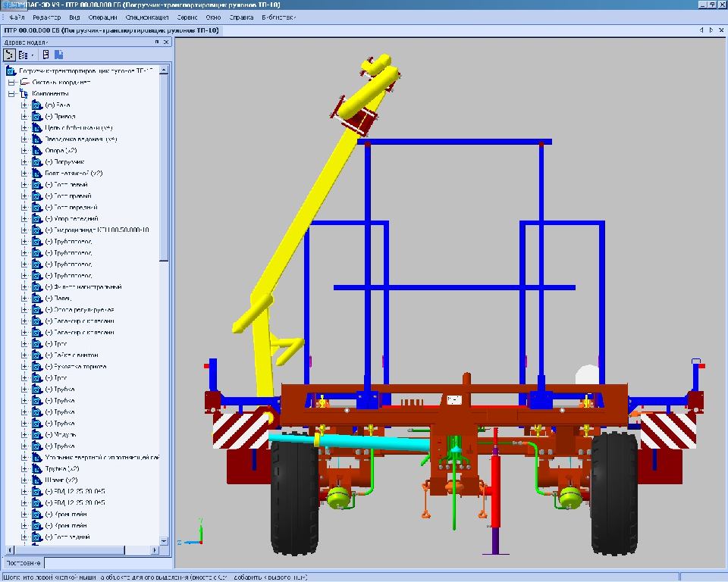Open the Операции menu
Image resolution: width=728 pixels, height=582 pixels.
tap(102, 17)
